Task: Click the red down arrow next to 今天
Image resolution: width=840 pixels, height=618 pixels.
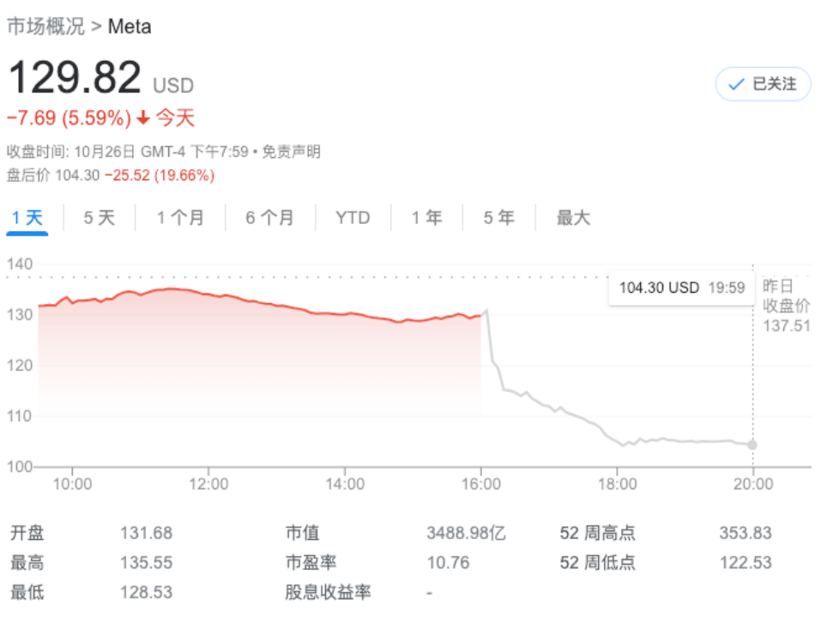Action: pyautogui.click(x=143, y=118)
